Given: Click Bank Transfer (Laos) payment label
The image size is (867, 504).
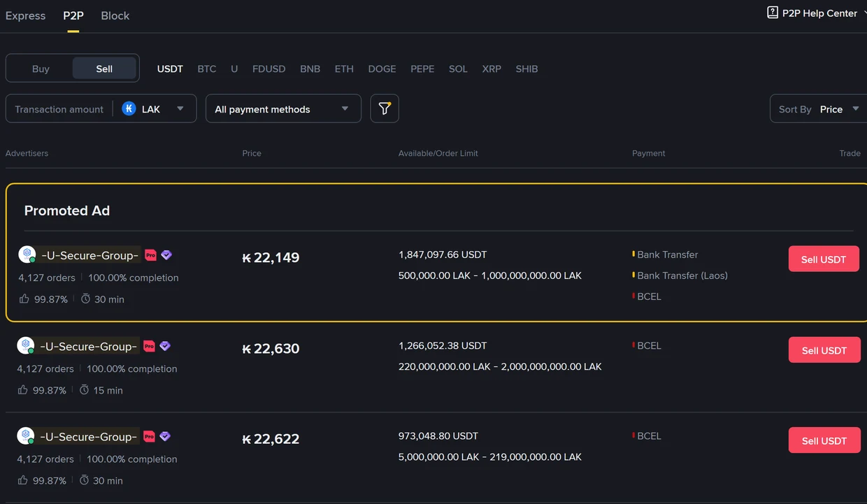Looking at the screenshot, I should click(x=682, y=275).
